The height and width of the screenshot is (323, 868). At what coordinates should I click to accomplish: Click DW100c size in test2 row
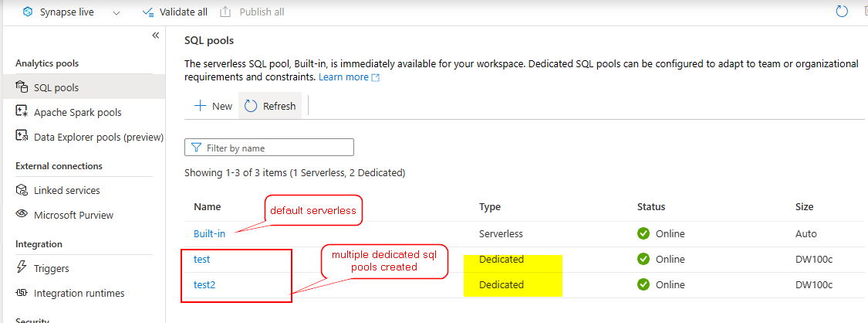point(813,285)
